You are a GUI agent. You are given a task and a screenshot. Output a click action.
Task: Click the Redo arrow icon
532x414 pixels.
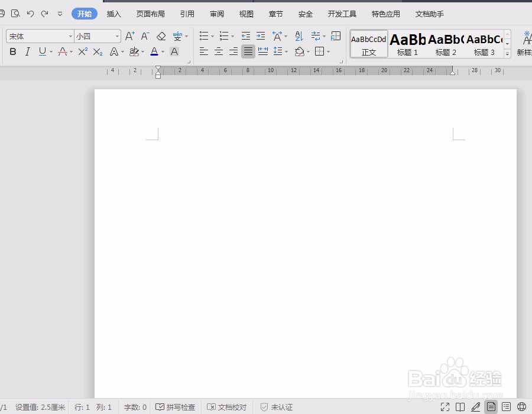coord(44,14)
